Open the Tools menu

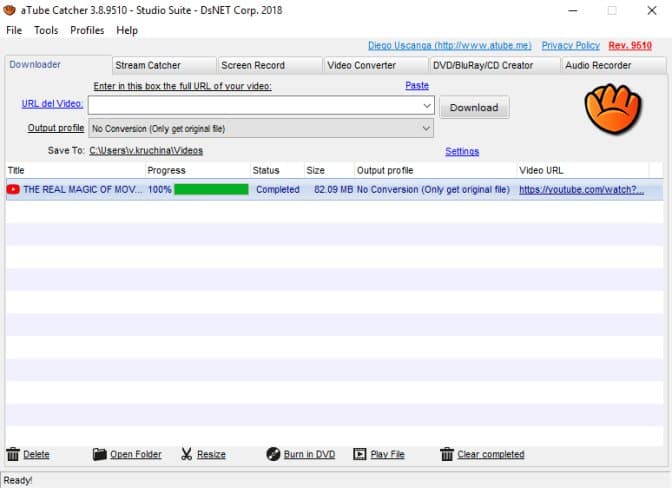(x=46, y=30)
